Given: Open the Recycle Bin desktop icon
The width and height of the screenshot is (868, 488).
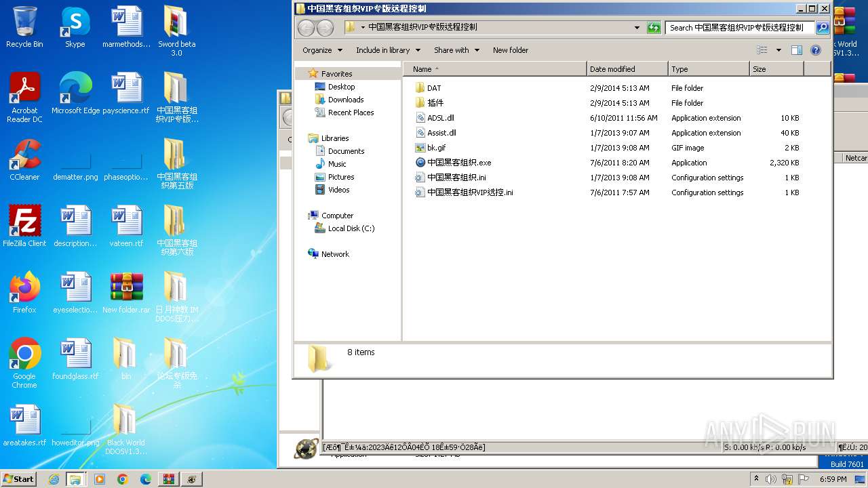Looking at the screenshot, I should [x=24, y=27].
